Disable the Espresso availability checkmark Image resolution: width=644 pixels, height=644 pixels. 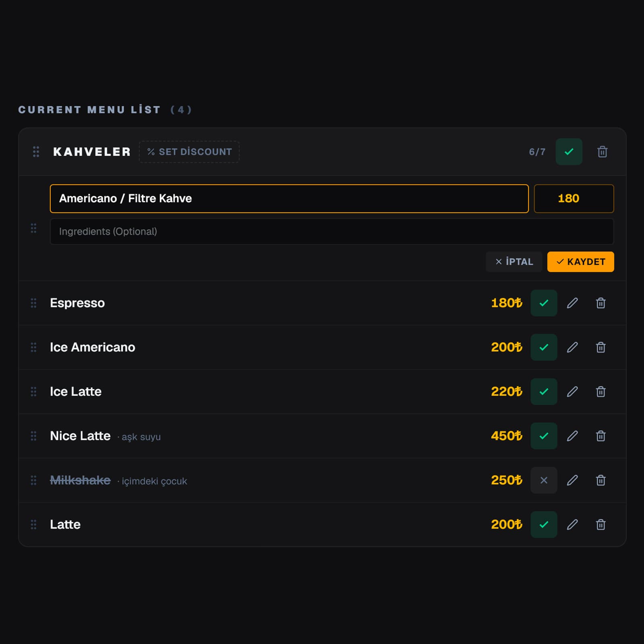[x=544, y=303]
